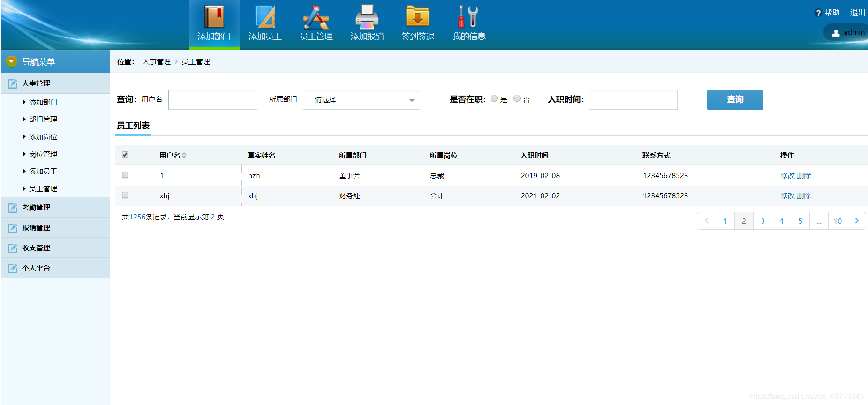Click 修改 for employee hzh

(x=788, y=175)
